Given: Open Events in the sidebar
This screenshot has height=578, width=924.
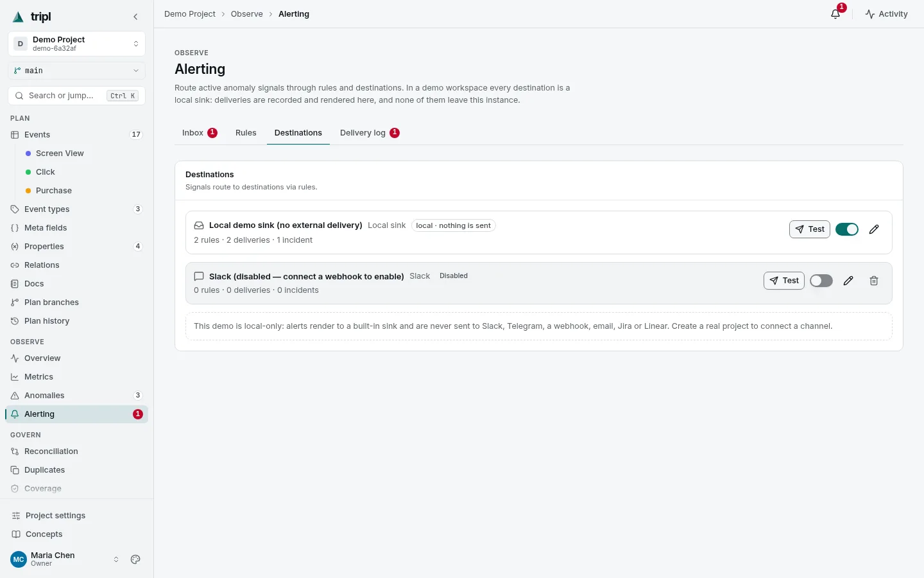Looking at the screenshot, I should [x=76, y=135].
